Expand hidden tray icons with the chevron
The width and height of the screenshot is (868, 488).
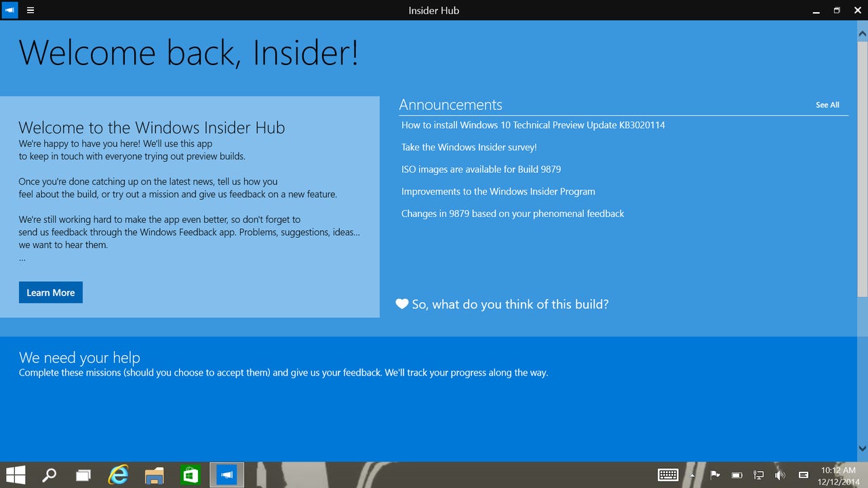(x=692, y=474)
